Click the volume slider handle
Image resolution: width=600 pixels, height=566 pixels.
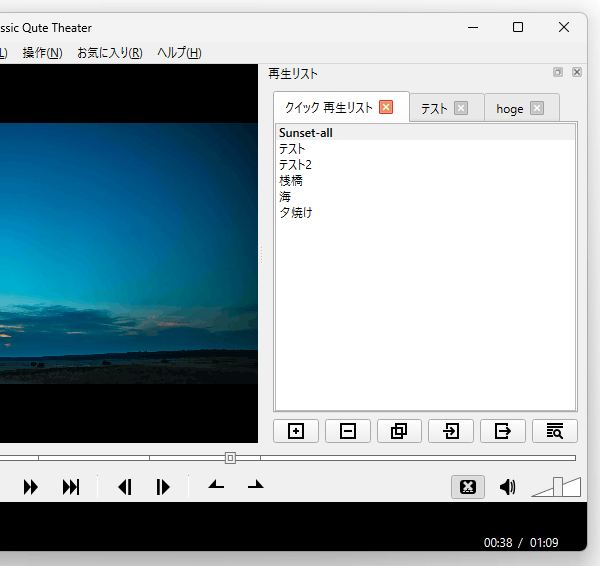coord(558,487)
